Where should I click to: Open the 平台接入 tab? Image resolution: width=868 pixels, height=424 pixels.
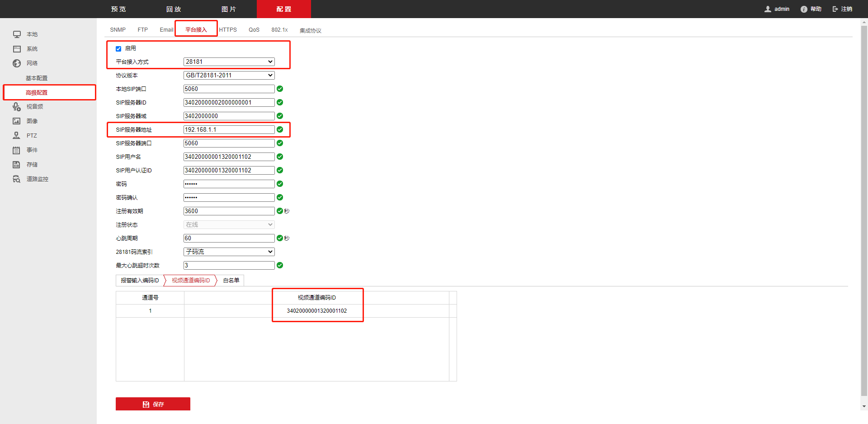point(196,30)
